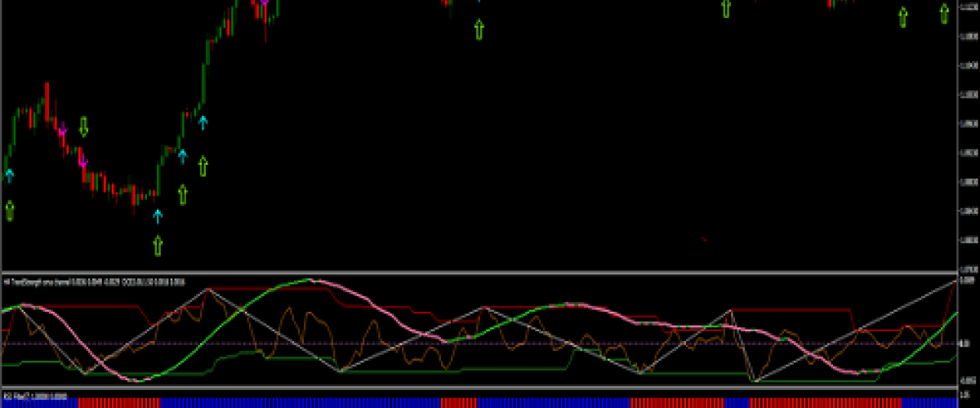This screenshot has height=408, width=980.
Task: Select the rightmost hollow green up arrow
Action: 945,13
